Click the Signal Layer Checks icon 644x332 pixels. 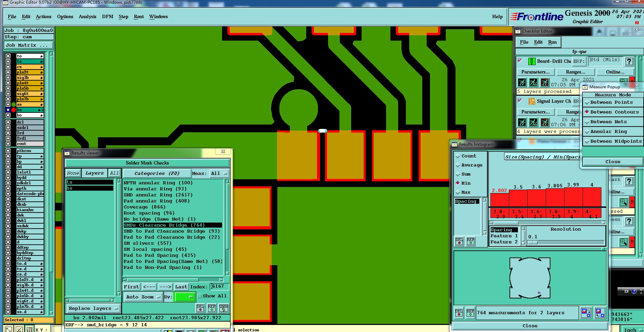coord(532,101)
